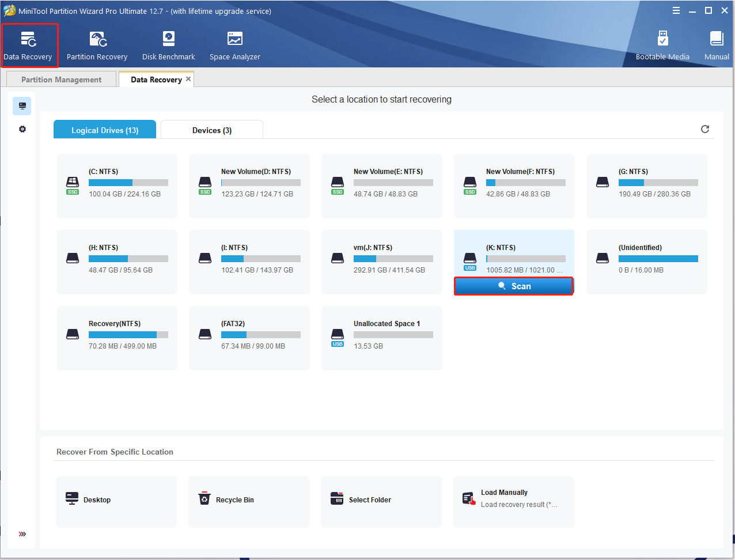Screen dimensions: 735x560
Task: Select the vm (J: NTFS) drive
Action: coord(382,262)
